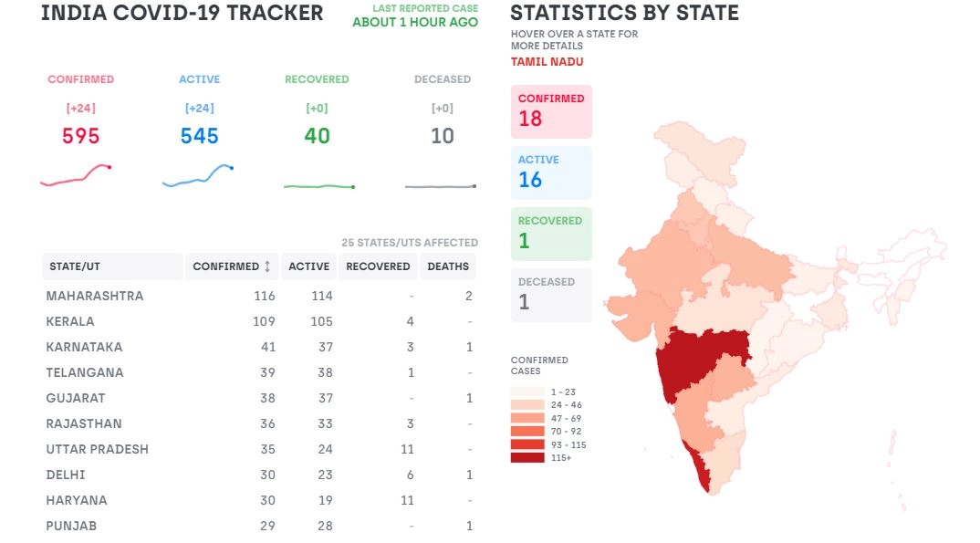Click the green Recovered 1 stat card
The width and height of the screenshot is (980, 543).
click(551, 234)
